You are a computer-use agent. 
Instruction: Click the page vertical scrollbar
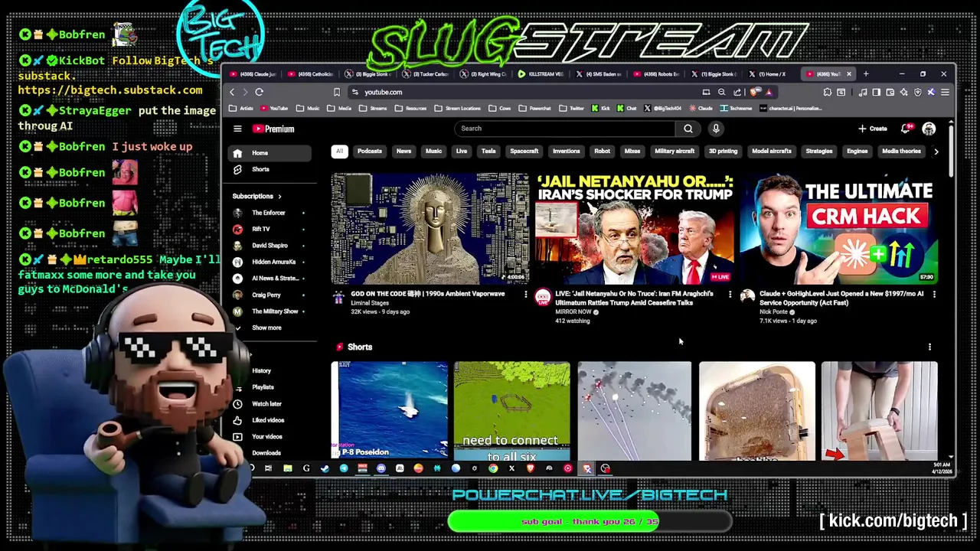point(952,153)
